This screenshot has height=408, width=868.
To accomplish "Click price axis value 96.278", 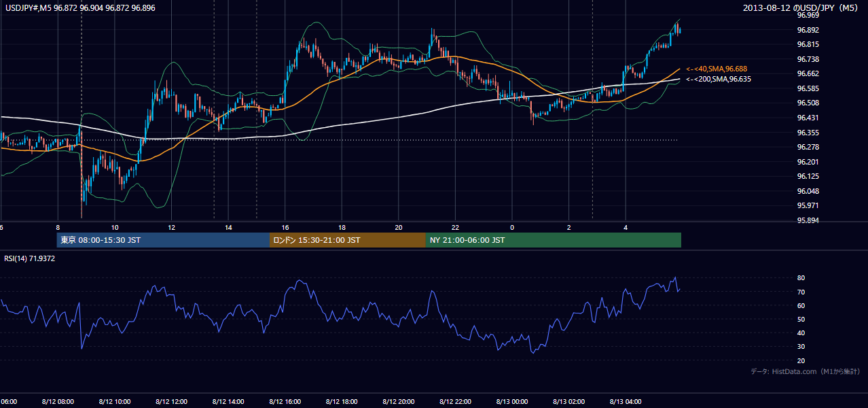I will point(809,147).
